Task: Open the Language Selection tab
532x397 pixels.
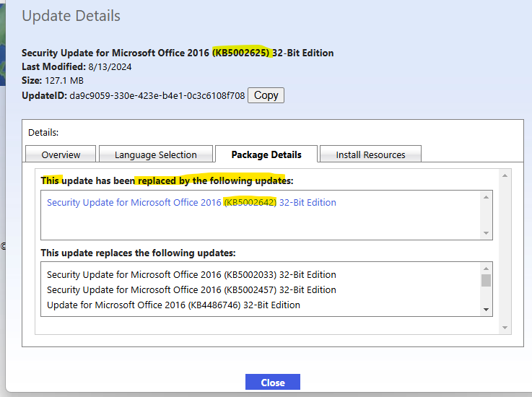Action: coord(156,154)
